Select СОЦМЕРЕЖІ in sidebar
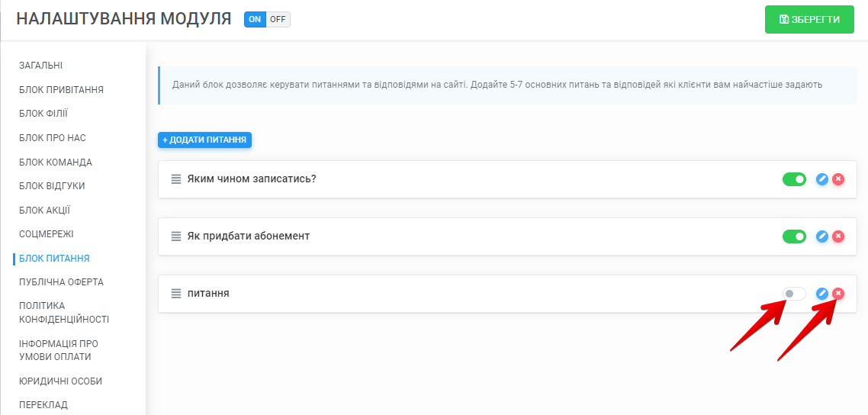Screen dimensions: 868x415 (47, 234)
